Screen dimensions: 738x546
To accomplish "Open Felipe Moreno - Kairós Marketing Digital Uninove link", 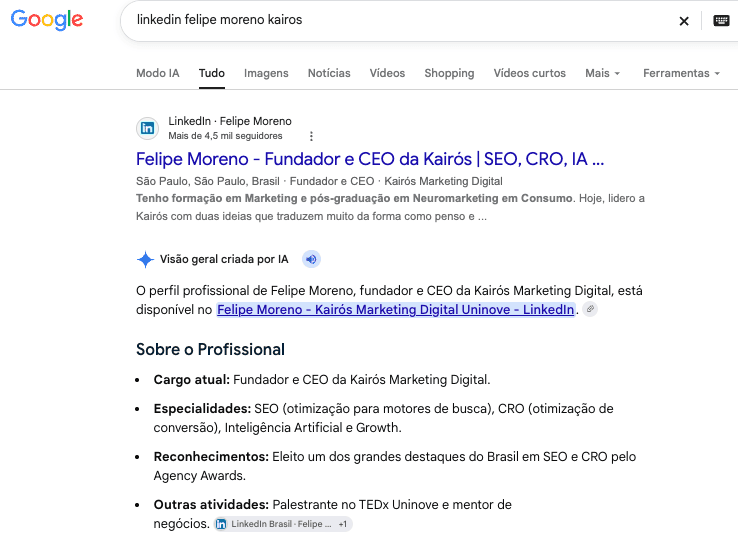I will coord(395,309).
